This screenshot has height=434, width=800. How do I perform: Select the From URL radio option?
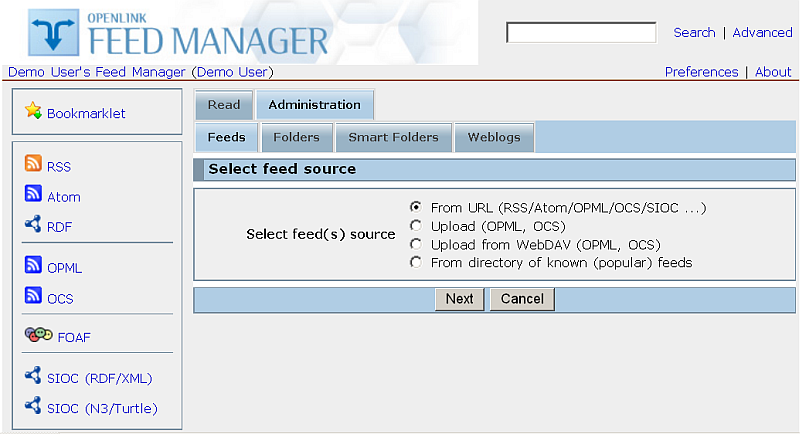coord(416,208)
